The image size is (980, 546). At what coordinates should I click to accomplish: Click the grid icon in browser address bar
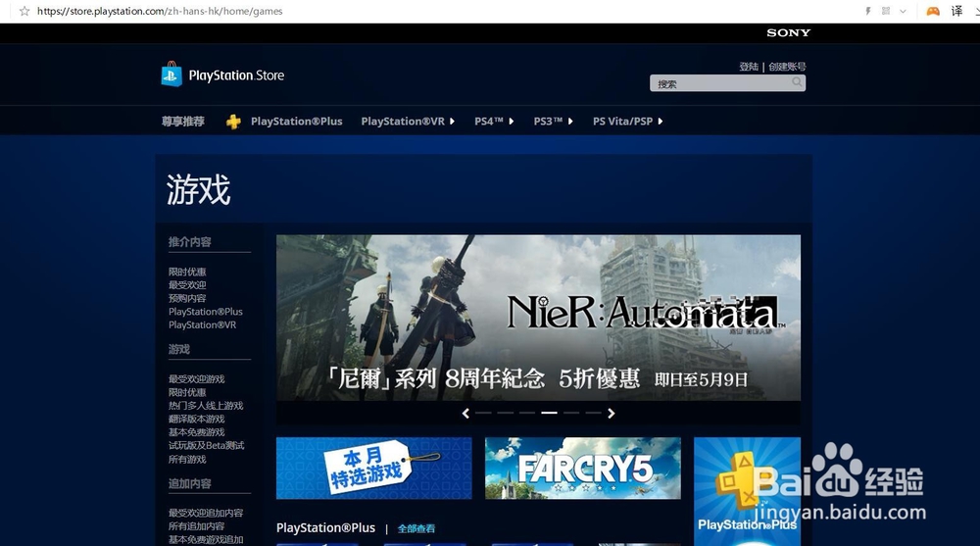(x=886, y=11)
